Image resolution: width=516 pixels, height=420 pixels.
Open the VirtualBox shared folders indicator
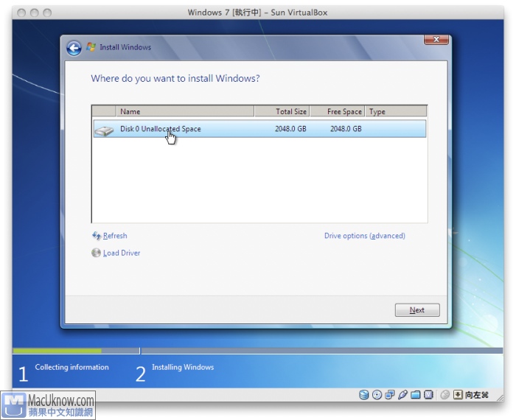coord(415,395)
